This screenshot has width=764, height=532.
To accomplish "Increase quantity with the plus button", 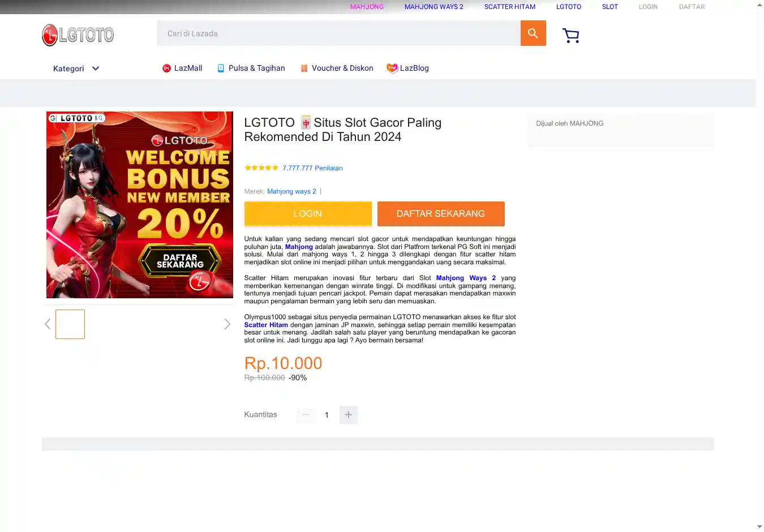I will [349, 415].
